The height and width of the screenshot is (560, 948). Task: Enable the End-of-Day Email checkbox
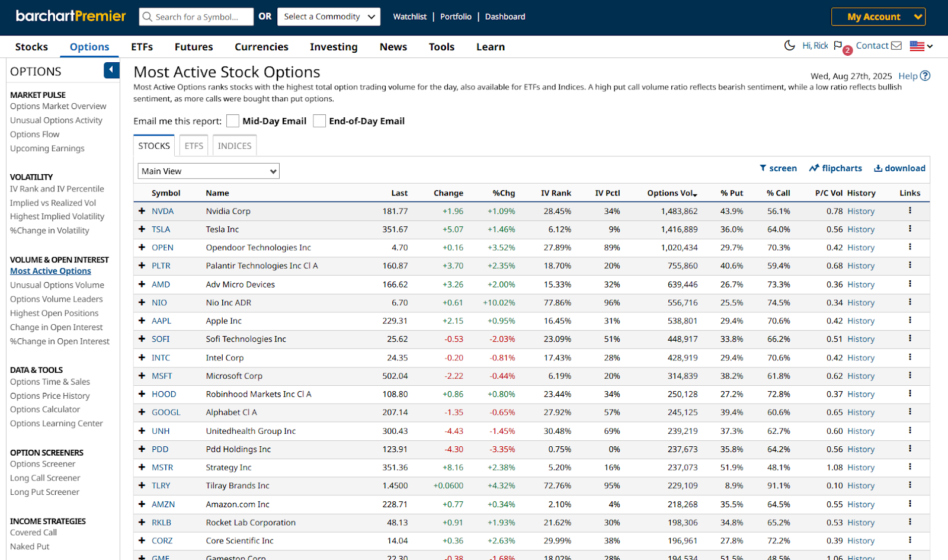(319, 121)
